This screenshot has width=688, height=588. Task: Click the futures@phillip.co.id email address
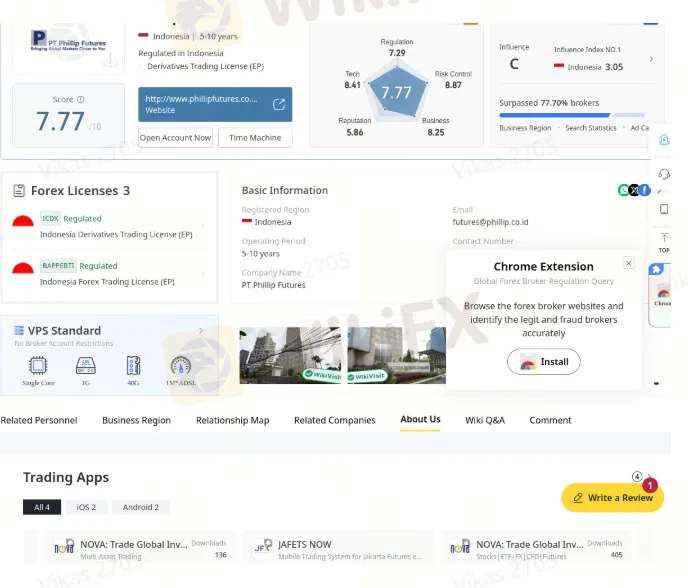[490, 222]
